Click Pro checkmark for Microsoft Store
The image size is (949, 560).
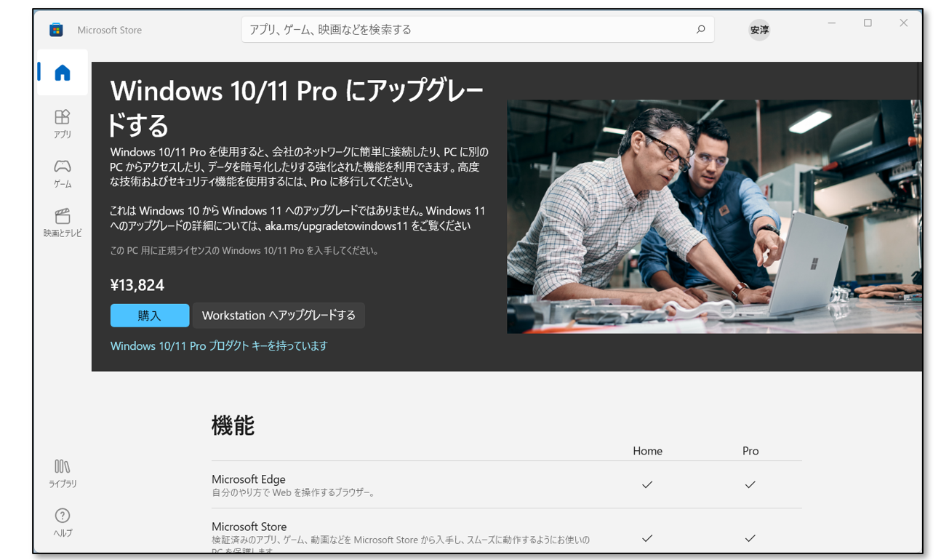pos(750,538)
